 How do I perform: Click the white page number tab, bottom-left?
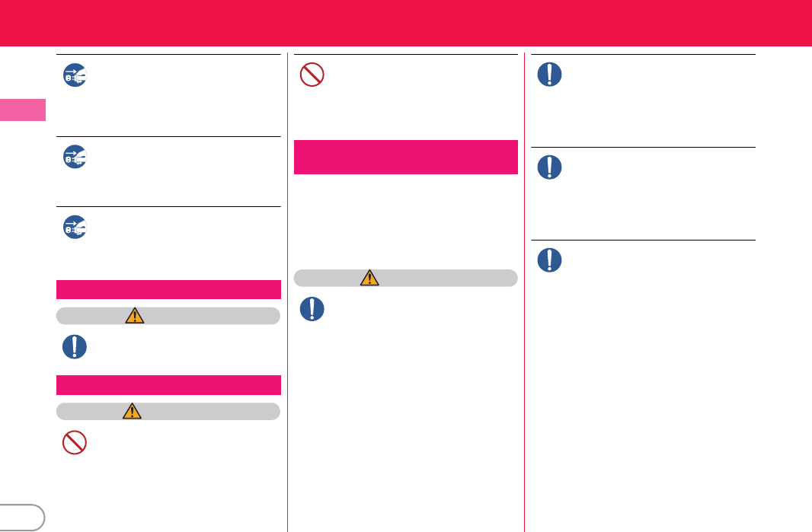click(21, 516)
